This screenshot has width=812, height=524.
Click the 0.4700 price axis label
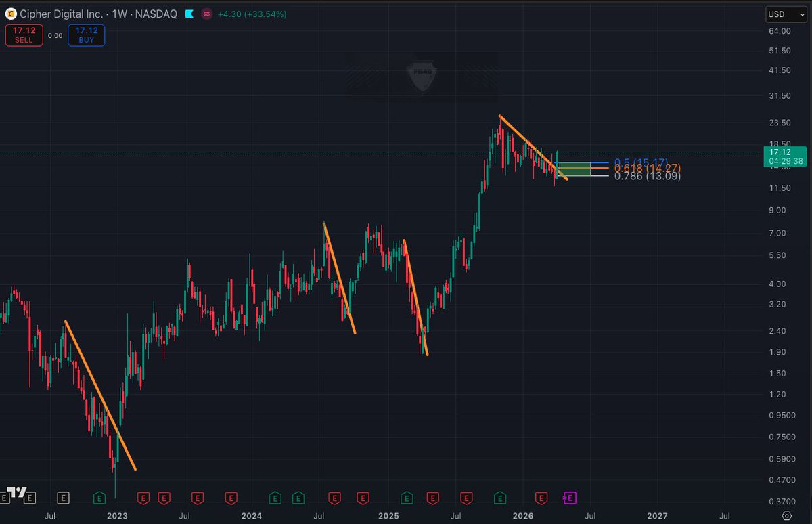click(782, 480)
